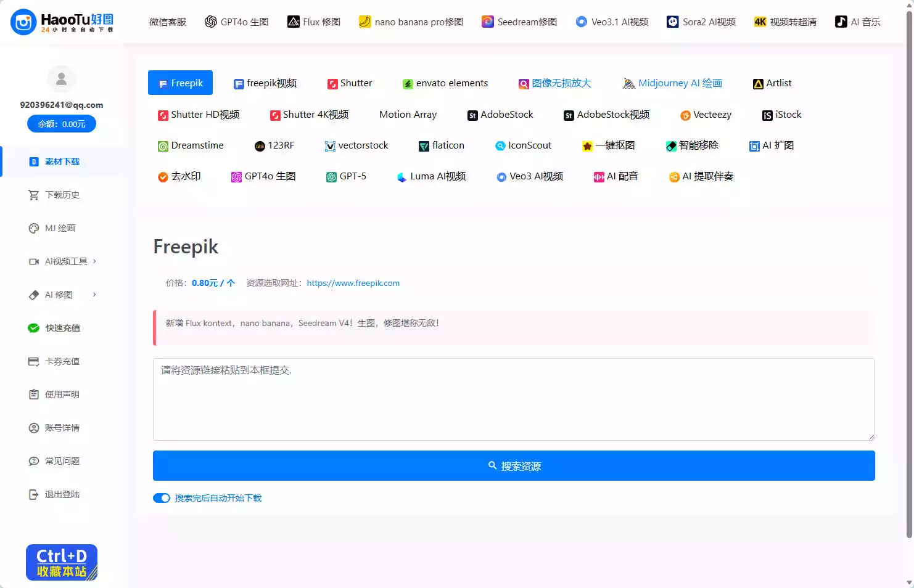Open 账号详情 profile icon in sidebar

click(x=34, y=428)
